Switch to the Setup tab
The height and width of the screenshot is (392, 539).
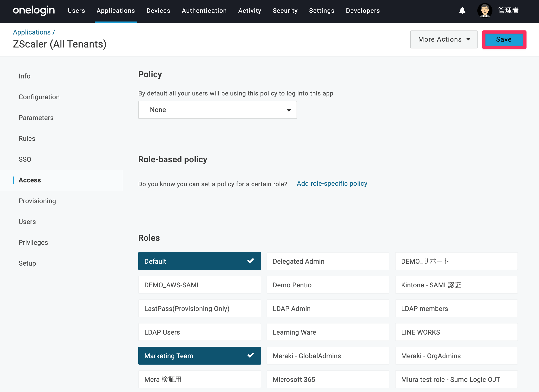pos(27,263)
